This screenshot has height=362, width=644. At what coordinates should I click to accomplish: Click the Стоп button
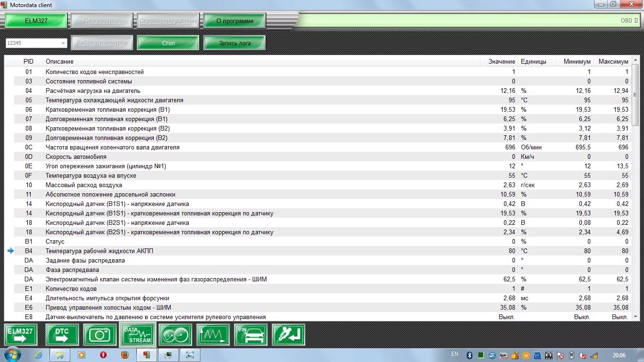pyautogui.click(x=168, y=43)
